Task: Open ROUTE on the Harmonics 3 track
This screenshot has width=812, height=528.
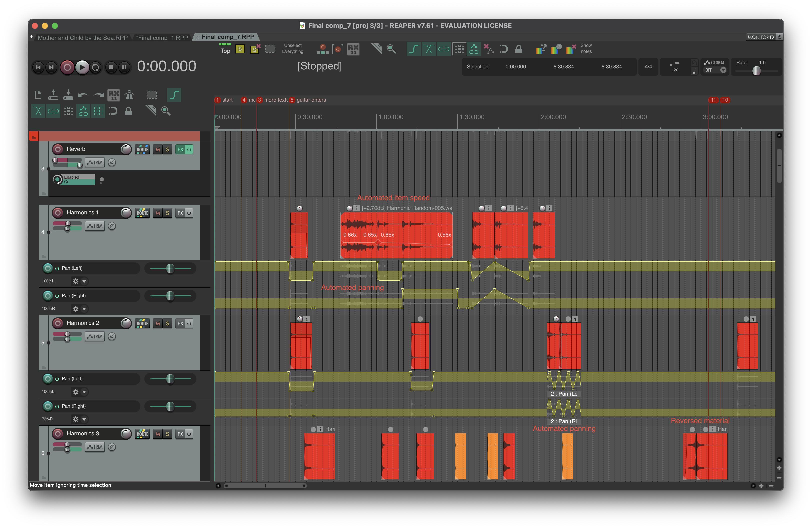Action: tap(142, 434)
